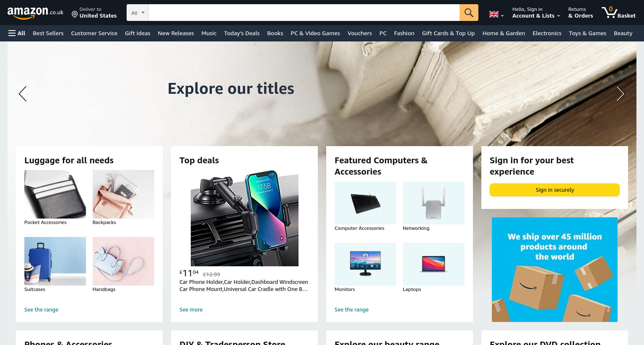Open Returns & Orders link
644x345 pixels.
click(581, 13)
